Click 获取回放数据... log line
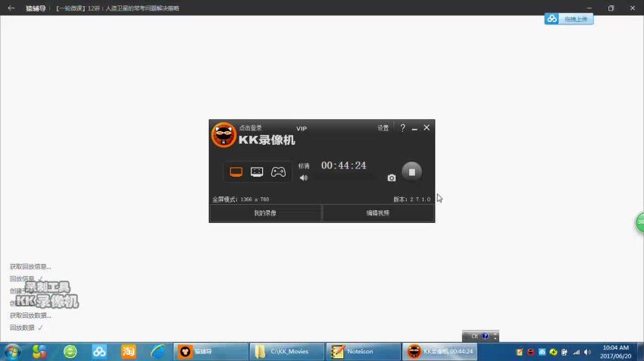644x361 pixels. (30, 315)
